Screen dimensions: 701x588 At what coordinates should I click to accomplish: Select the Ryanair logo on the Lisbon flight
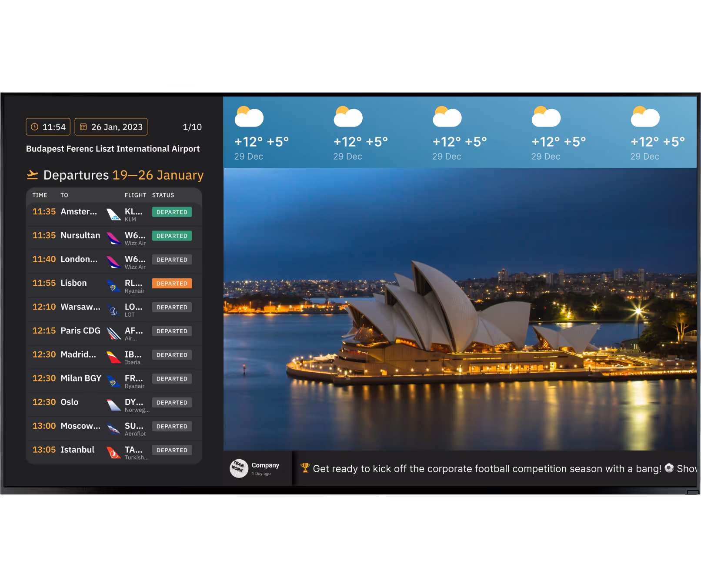[x=114, y=285]
